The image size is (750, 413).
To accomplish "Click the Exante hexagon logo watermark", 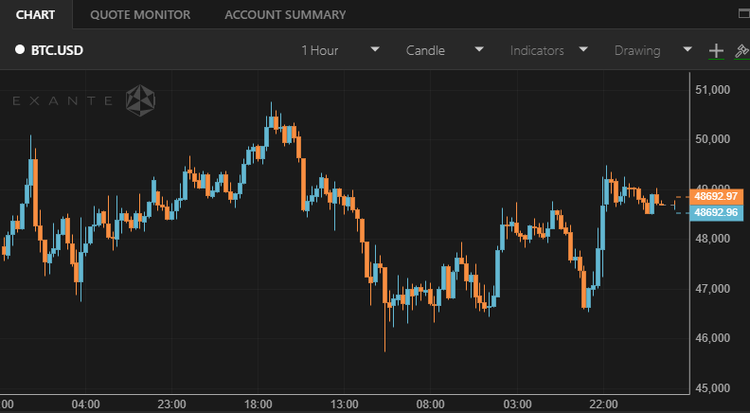I will pos(140,100).
